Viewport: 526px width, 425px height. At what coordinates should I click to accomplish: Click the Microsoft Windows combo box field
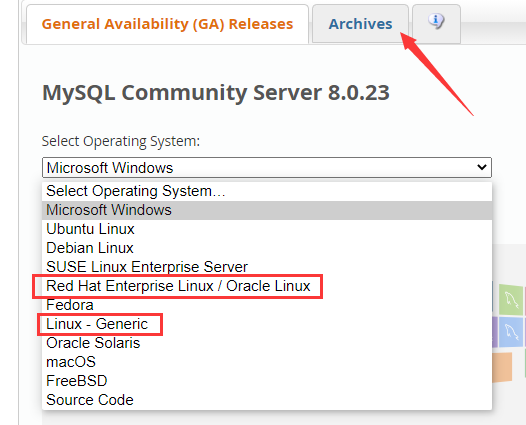coord(267,167)
